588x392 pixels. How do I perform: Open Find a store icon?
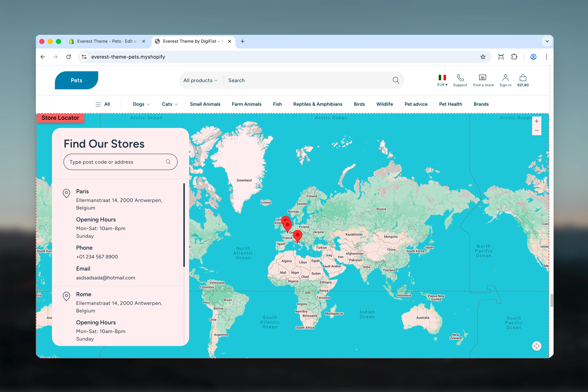pos(483,81)
